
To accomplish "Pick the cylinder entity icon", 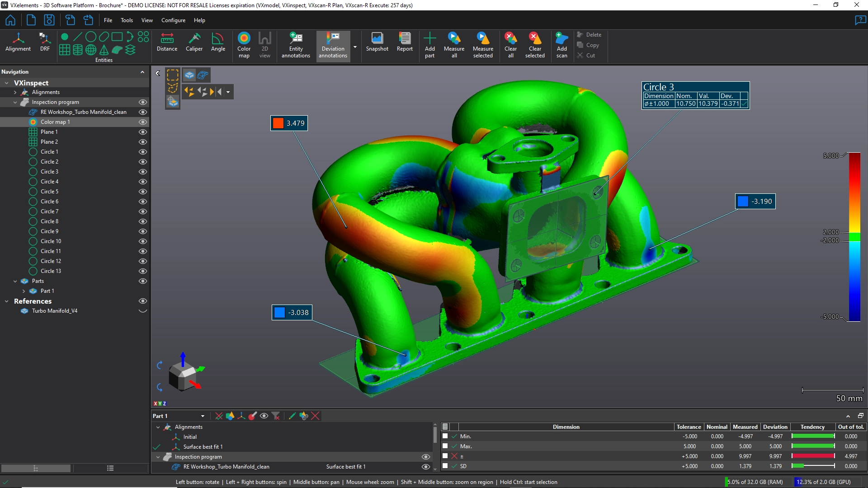I will click(78, 50).
